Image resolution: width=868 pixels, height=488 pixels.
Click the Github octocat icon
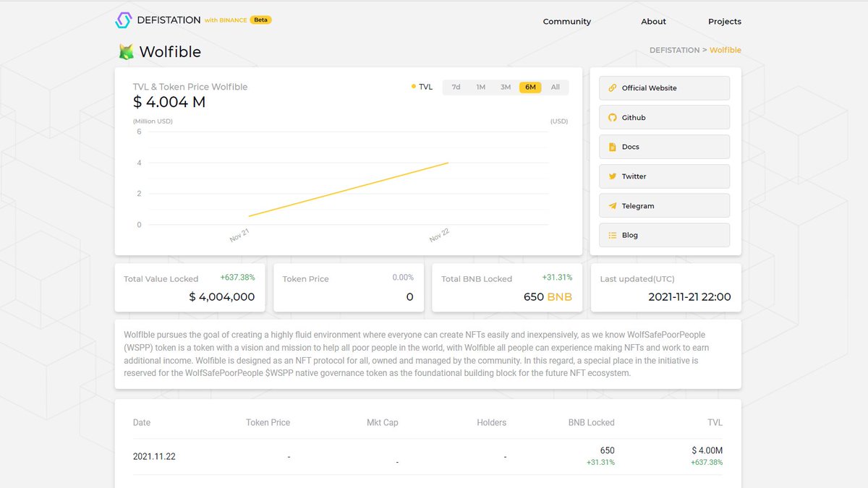pyautogui.click(x=612, y=117)
